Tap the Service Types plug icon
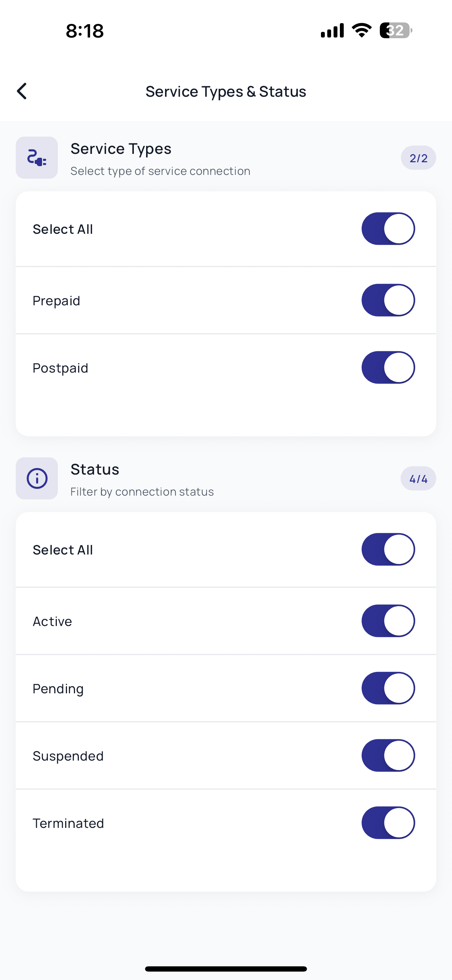 (37, 157)
